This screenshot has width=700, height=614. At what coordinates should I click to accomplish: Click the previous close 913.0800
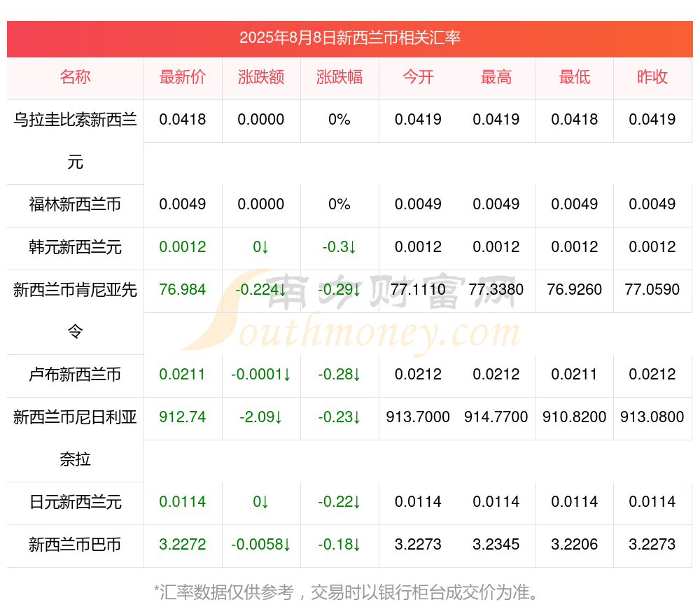click(652, 417)
